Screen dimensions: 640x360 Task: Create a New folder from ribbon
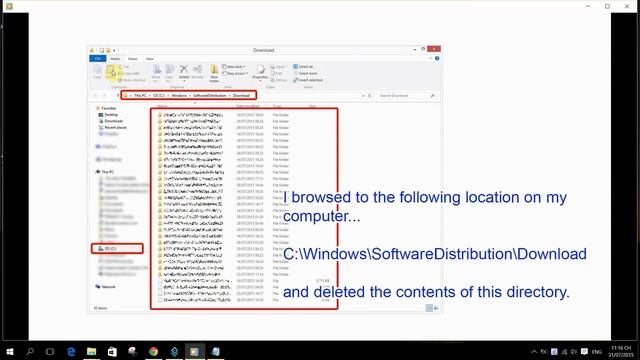[x=214, y=73]
